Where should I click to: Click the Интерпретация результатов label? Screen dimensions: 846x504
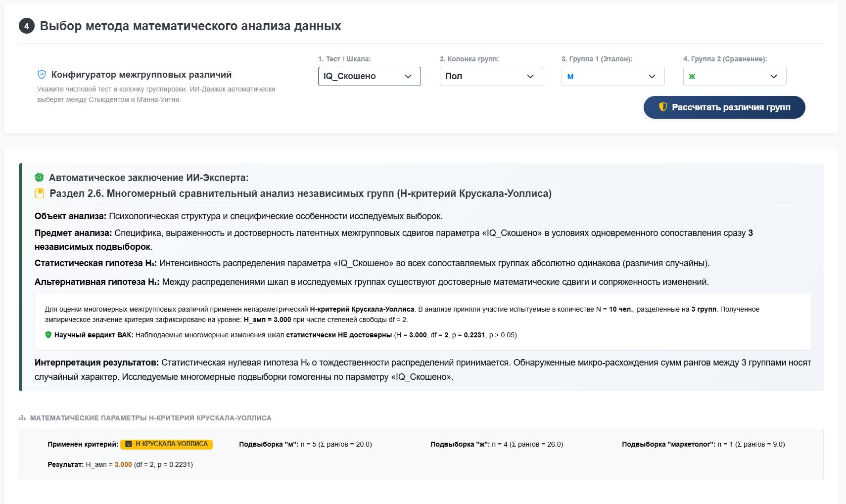click(x=96, y=363)
